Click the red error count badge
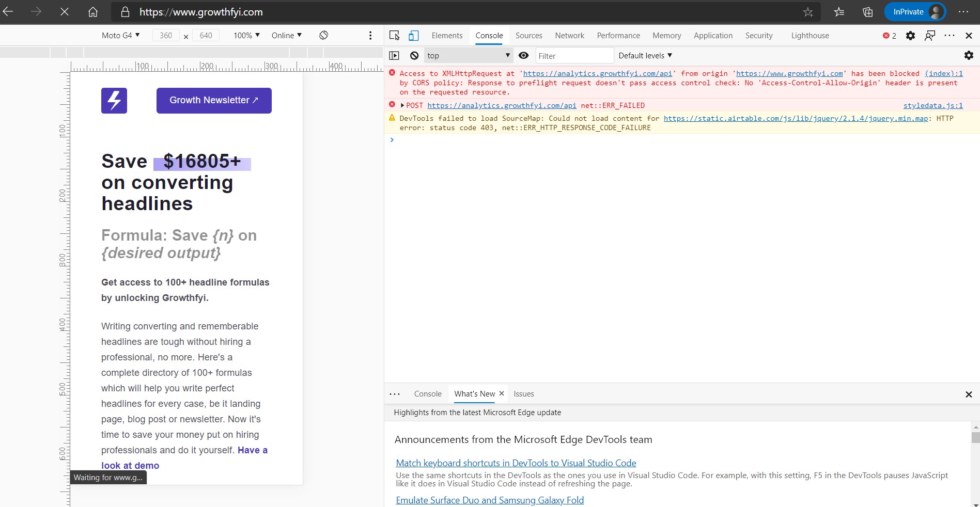 tap(890, 36)
